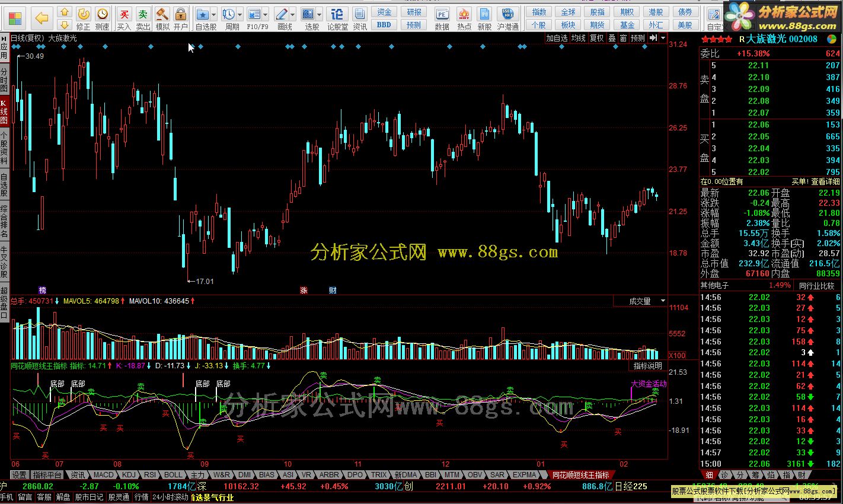Switch to 分时图 sidebar view
The width and height of the screenshot is (843, 504).
pyautogui.click(x=4, y=79)
